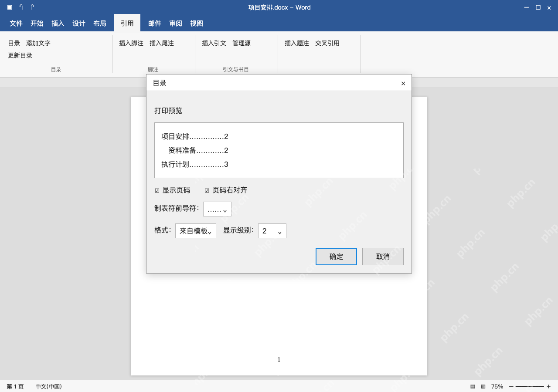The width and height of the screenshot is (558, 392).
Task: Switch to the 视图 tab
Action: [197, 24]
